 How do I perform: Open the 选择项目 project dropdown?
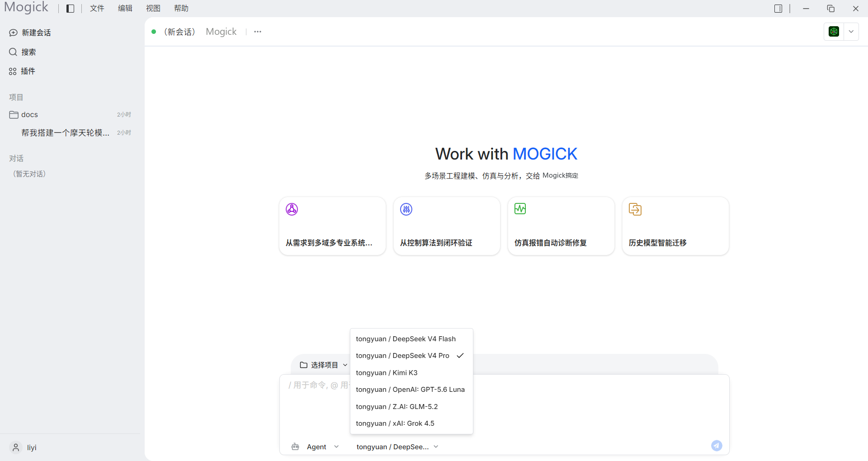point(324,365)
